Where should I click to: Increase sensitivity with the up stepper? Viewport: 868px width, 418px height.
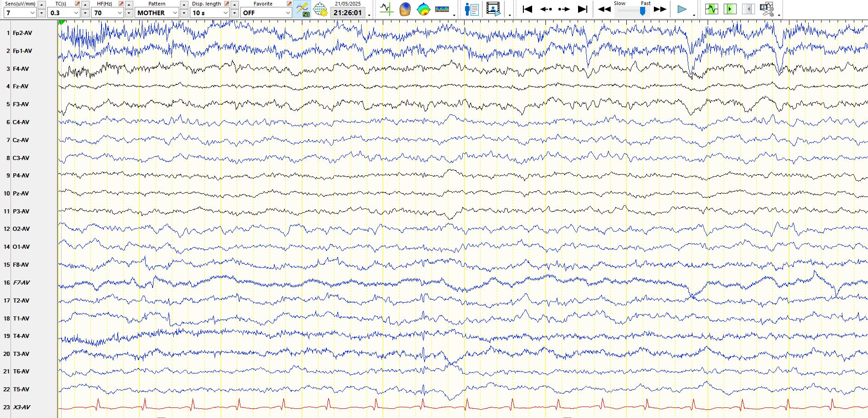[42, 4]
